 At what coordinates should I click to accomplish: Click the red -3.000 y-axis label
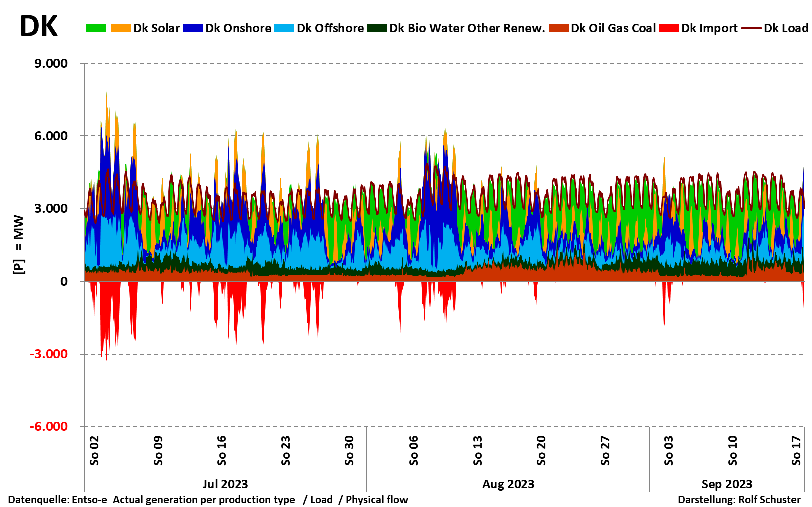(x=49, y=354)
